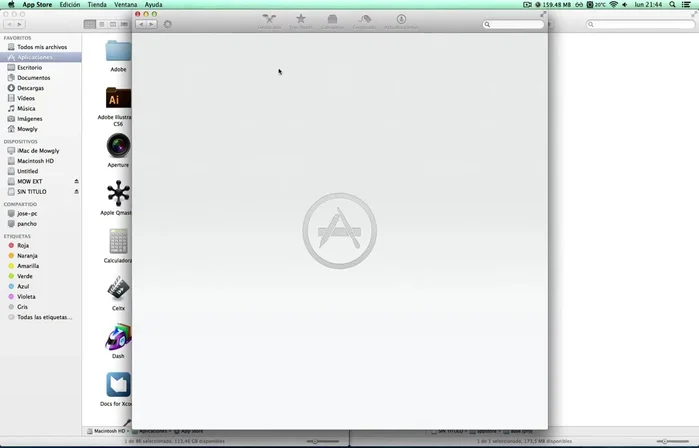699x448 pixels.
Task: Open the Celtx app icon
Action: [118, 289]
